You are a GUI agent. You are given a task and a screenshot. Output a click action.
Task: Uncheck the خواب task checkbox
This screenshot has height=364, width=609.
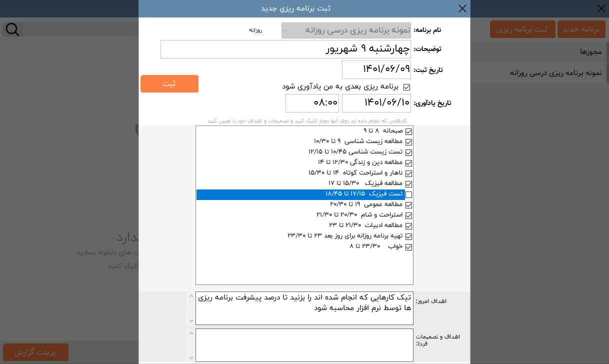409,247
